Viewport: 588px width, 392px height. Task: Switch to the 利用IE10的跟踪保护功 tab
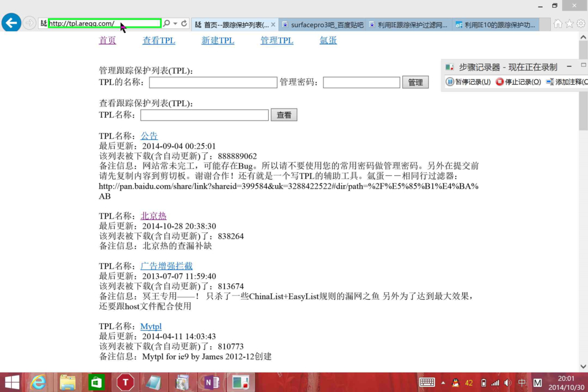[x=496, y=25]
